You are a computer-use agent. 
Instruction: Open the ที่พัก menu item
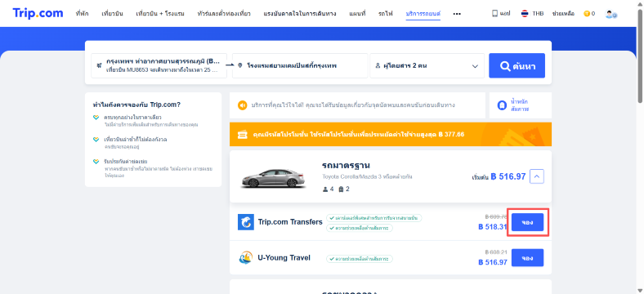83,14
